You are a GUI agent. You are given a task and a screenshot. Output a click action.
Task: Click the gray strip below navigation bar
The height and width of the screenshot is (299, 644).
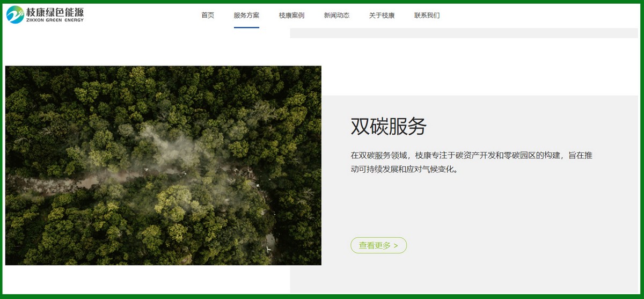coord(464,33)
